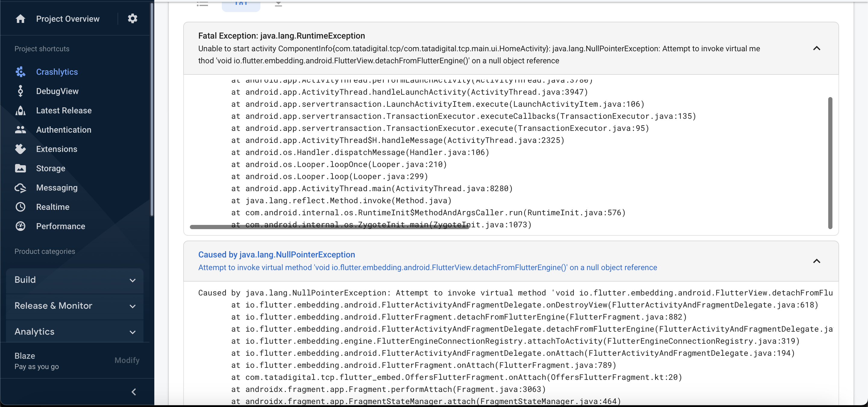
Task: Go to Project Overview
Action: click(x=68, y=18)
